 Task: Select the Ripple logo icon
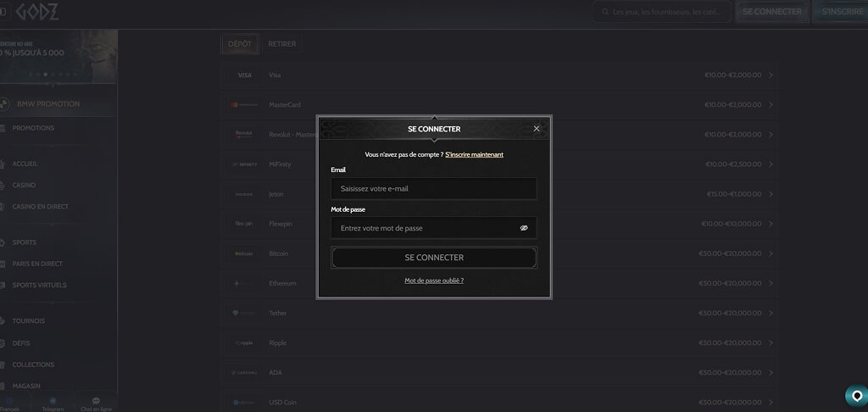click(244, 342)
